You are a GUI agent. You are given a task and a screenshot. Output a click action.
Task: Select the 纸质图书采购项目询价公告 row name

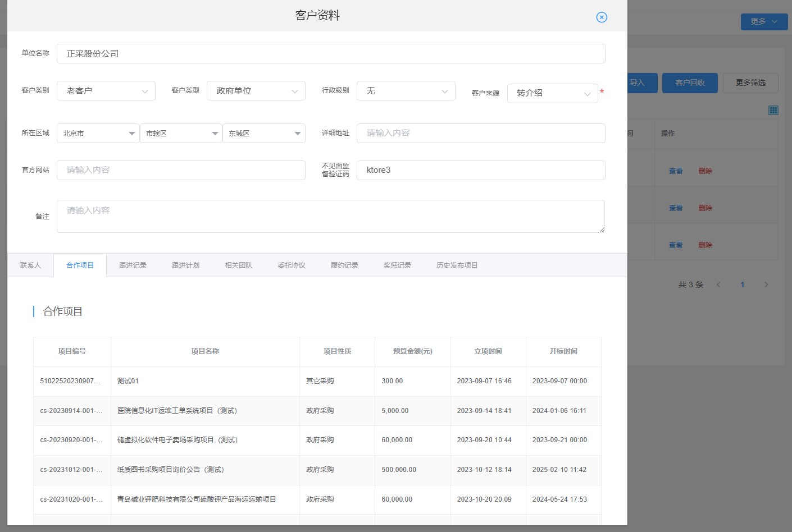(x=171, y=470)
